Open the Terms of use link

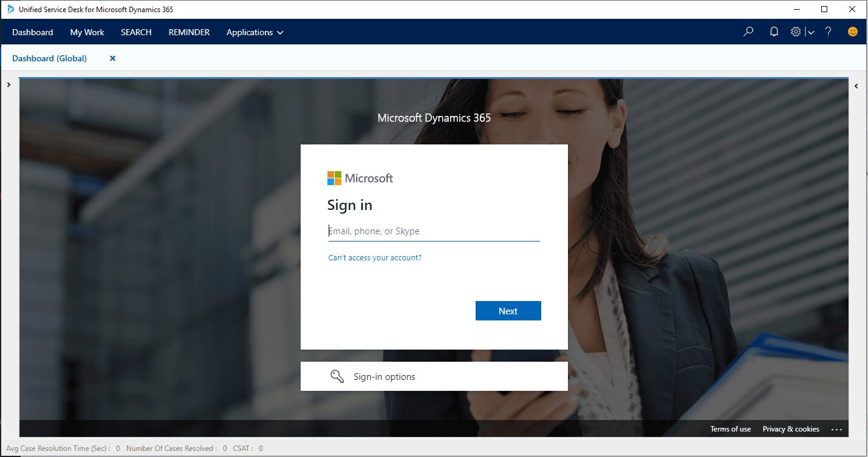[x=731, y=429]
